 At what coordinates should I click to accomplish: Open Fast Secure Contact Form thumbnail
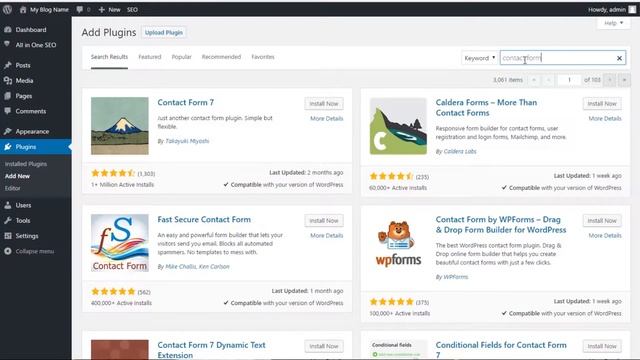[x=120, y=243]
